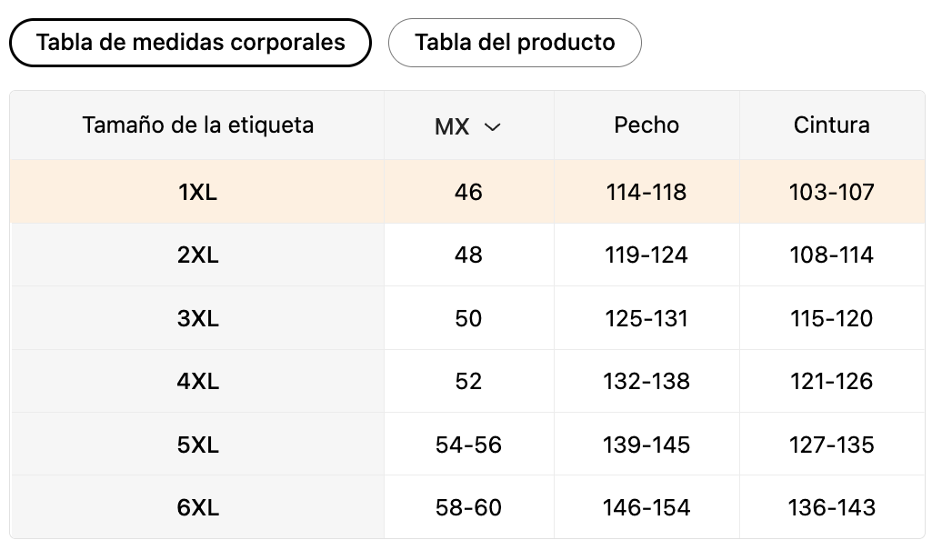
Task: Switch to Tabla de medidas corporales tab
Action: point(190,43)
